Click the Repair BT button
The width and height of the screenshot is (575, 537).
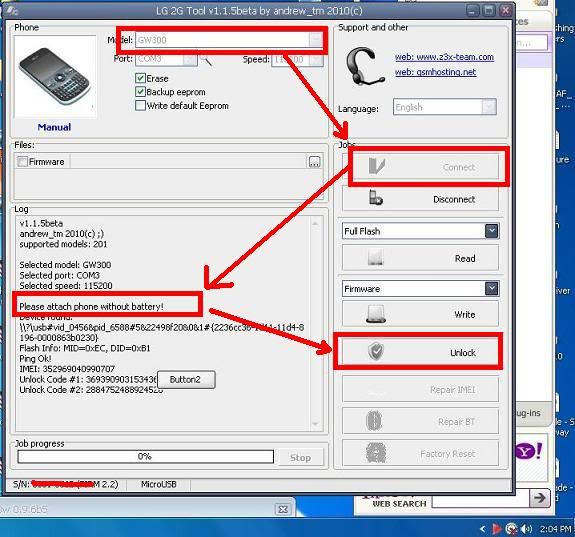click(420, 421)
